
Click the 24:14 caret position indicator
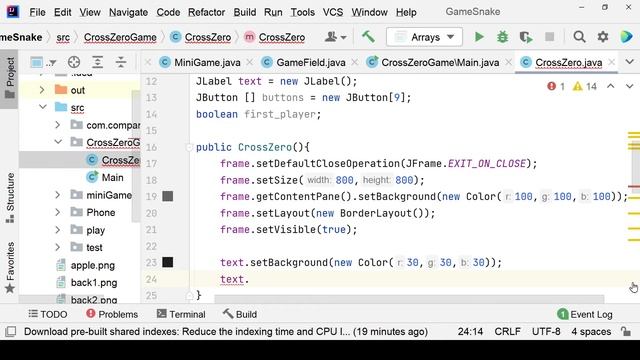tap(470, 331)
